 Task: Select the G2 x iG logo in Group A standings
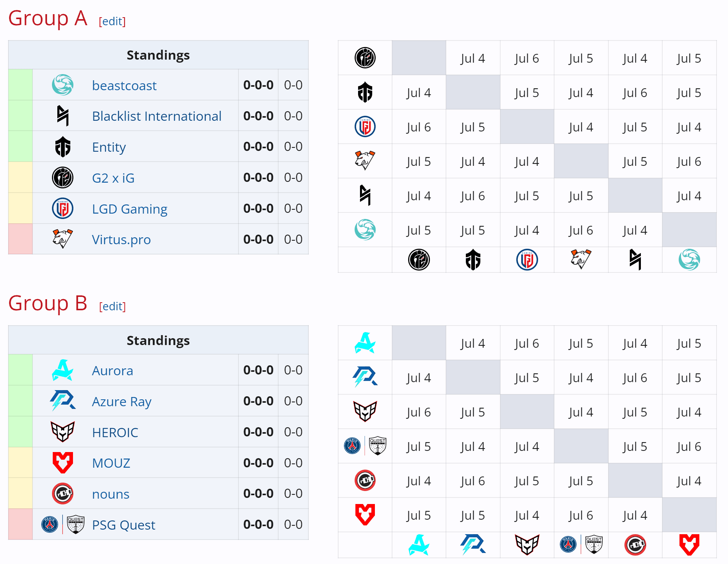coord(63,177)
